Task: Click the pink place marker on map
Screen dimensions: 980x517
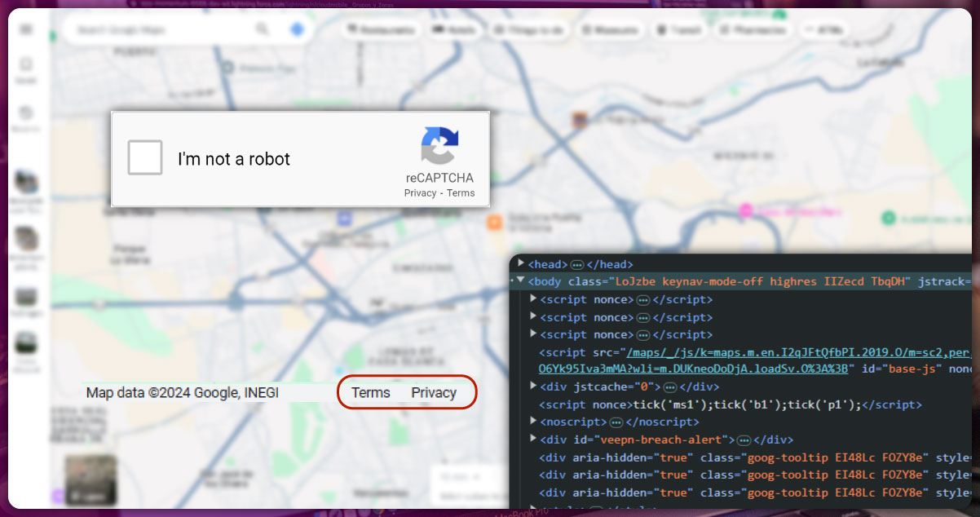Action: pyautogui.click(x=744, y=210)
